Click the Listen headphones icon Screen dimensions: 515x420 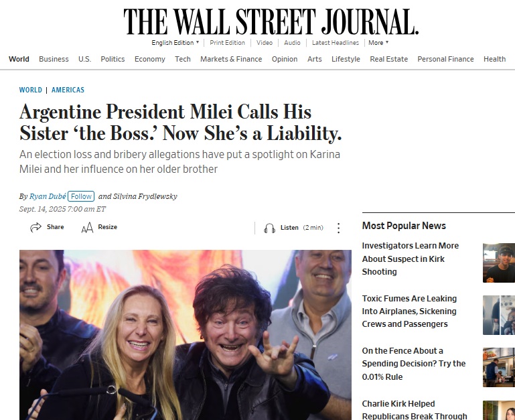tap(269, 228)
